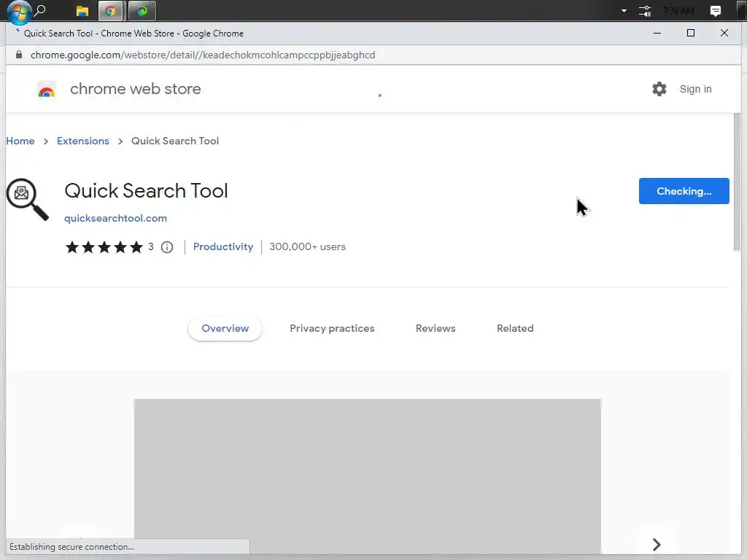Show next screenshot with right chevron
Screen dimensions: 747x560
click(x=657, y=544)
